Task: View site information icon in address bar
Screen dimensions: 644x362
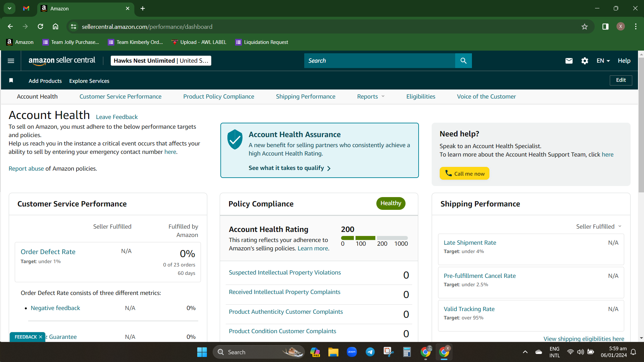Action: coord(73,26)
